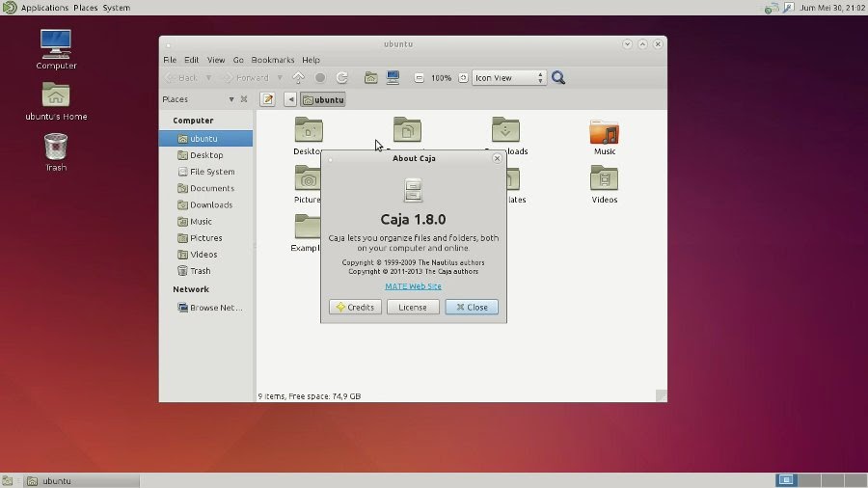Screen dimensions: 868x488
Task: Open Applications menu in top panel
Action: pos(44,8)
